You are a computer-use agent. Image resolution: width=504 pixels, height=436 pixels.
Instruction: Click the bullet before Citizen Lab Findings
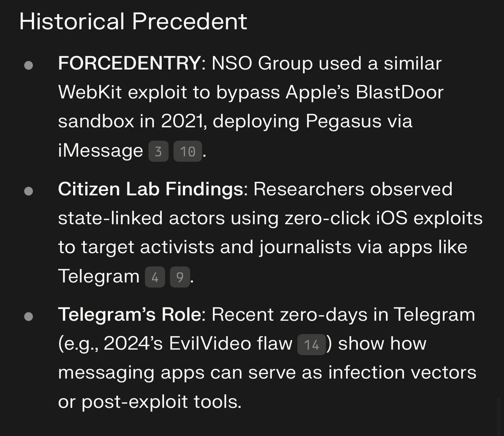[29, 191]
